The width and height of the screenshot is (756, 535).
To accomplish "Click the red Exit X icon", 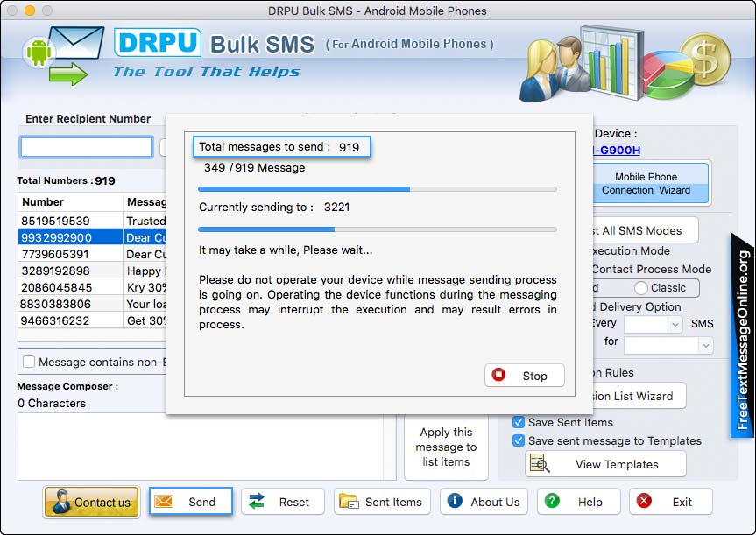I will coord(644,501).
